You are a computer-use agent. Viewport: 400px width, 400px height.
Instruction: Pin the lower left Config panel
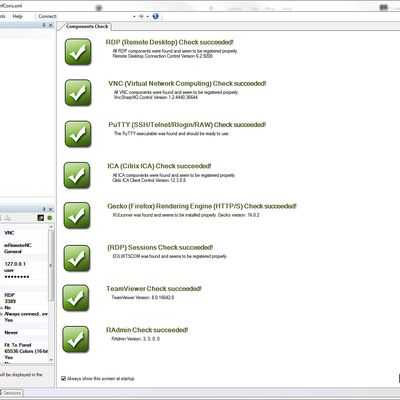[44, 209]
